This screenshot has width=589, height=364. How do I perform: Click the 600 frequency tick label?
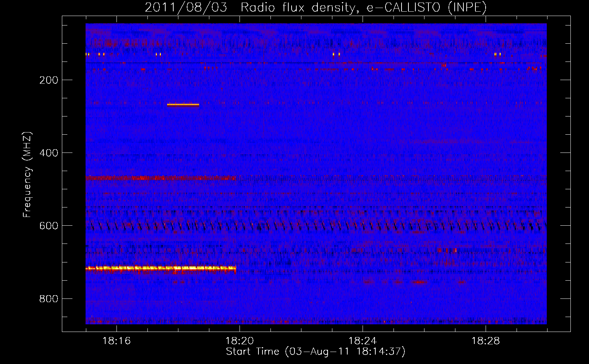pos(49,226)
